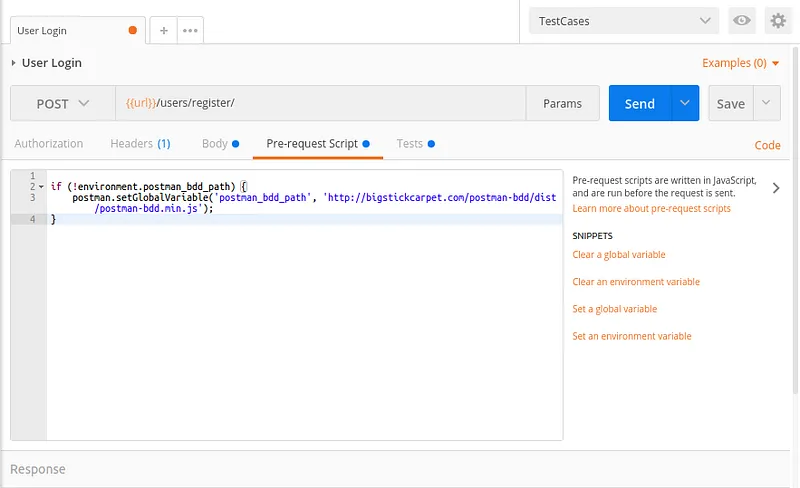Fold code block at line 2 arrow
The height and width of the screenshot is (488, 800).
pyautogui.click(x=41, y=187)
